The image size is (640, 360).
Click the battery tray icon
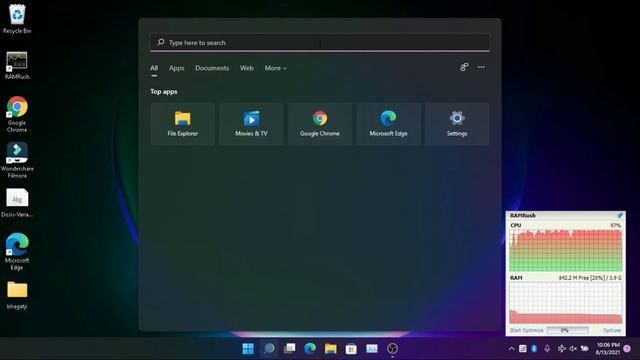(585, 349)
